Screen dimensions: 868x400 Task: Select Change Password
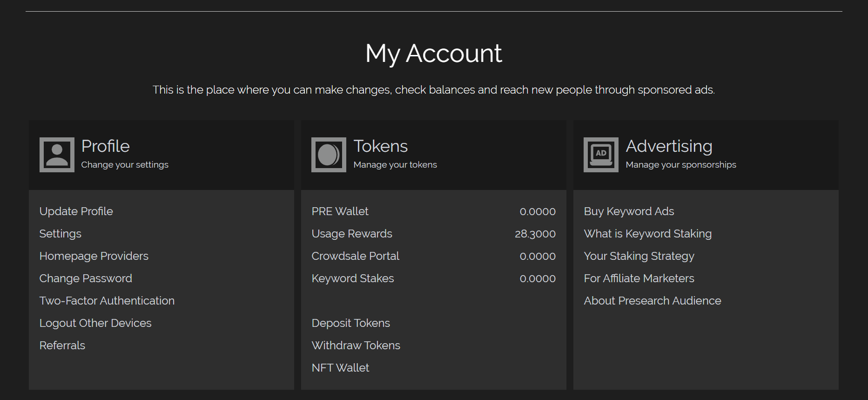point(86,278)
